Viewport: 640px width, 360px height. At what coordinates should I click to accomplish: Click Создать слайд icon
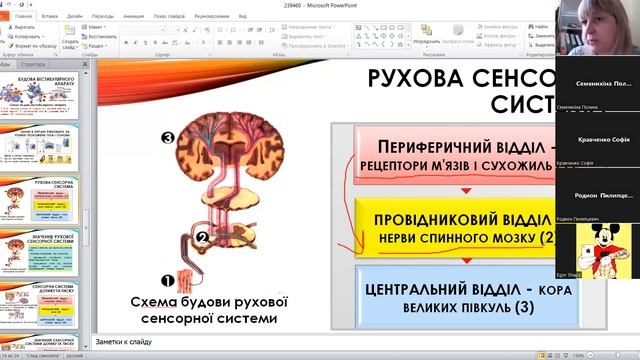[70, 31]
